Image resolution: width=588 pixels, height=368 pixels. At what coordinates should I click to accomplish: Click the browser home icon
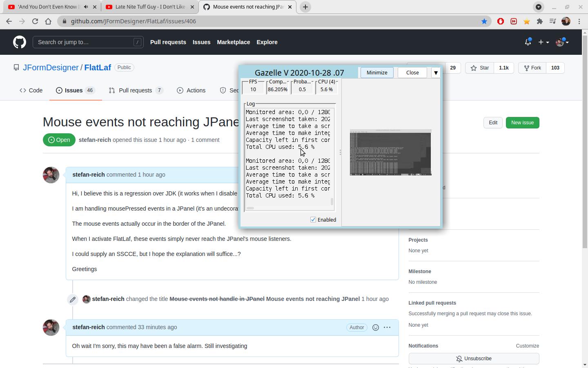pos(48,21)
